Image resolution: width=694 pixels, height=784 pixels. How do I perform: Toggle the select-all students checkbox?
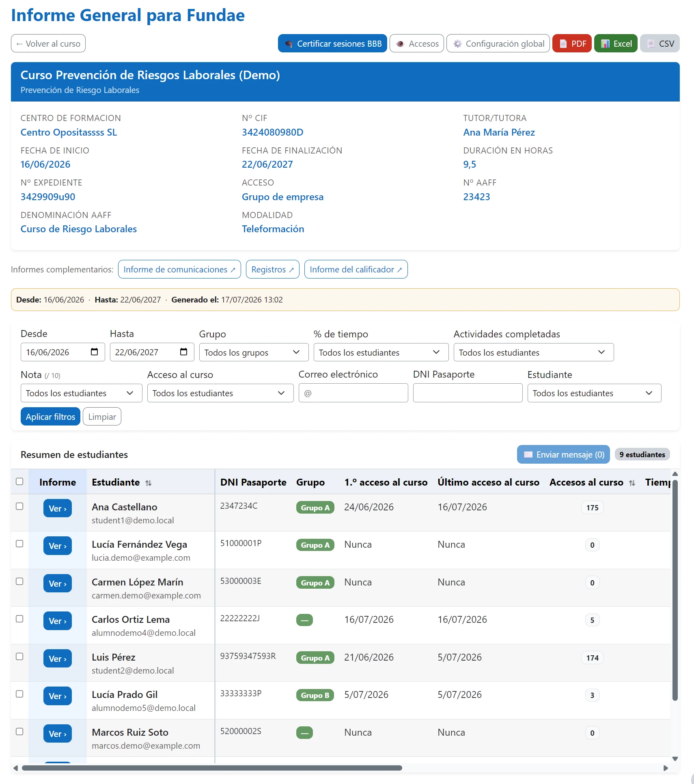19,482
